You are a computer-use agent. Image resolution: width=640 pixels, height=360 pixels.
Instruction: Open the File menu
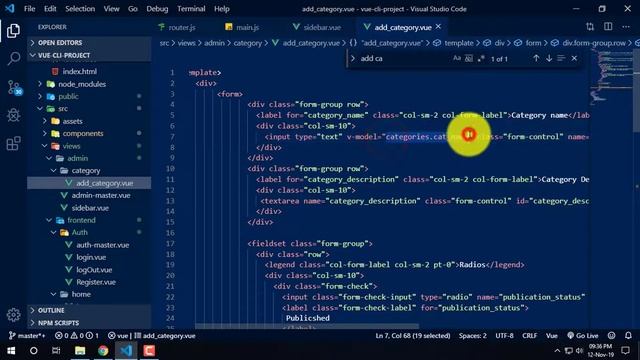pos(29,9)
